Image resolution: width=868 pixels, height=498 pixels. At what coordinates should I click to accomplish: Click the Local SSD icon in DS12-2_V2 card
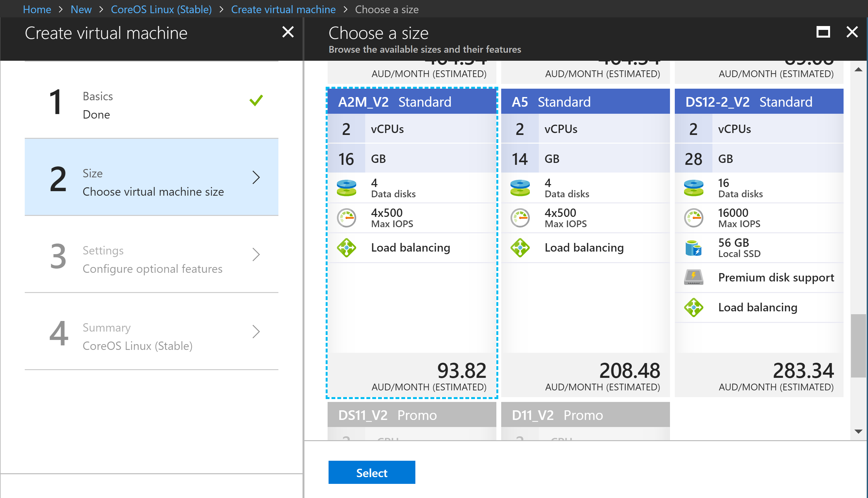pos(693,248)
